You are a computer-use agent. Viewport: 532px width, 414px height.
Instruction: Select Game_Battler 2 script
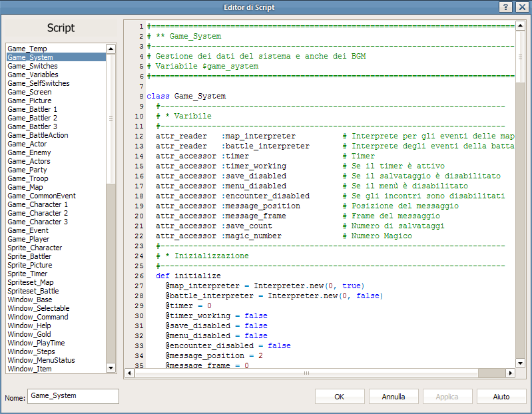pyautogui.click(x=57, y=118)
